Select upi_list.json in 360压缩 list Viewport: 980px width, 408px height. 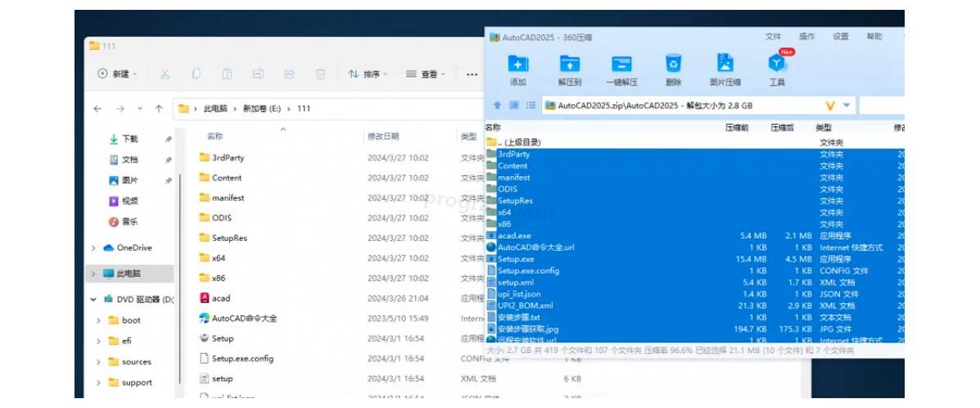tap(694, 294)
